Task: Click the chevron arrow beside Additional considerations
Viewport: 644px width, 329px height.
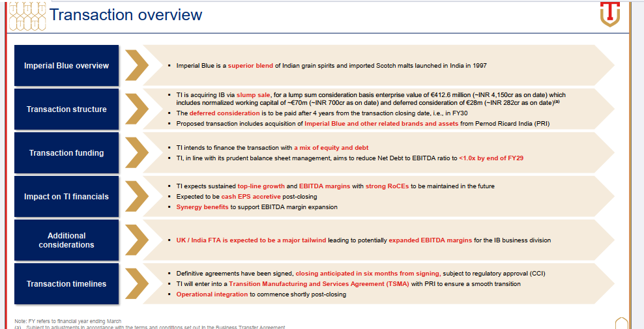Action: click(136, 240)
